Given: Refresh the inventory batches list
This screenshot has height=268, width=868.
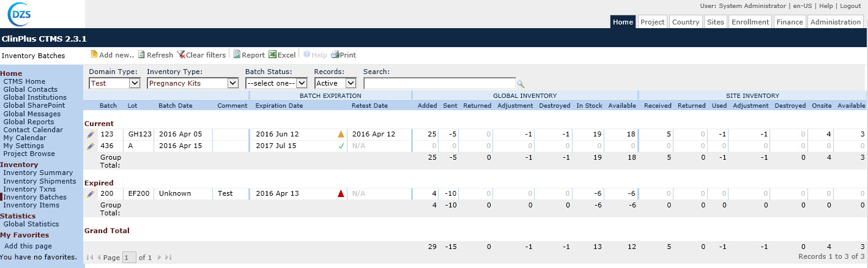Looking at the screenshot, I should [142, 55].
